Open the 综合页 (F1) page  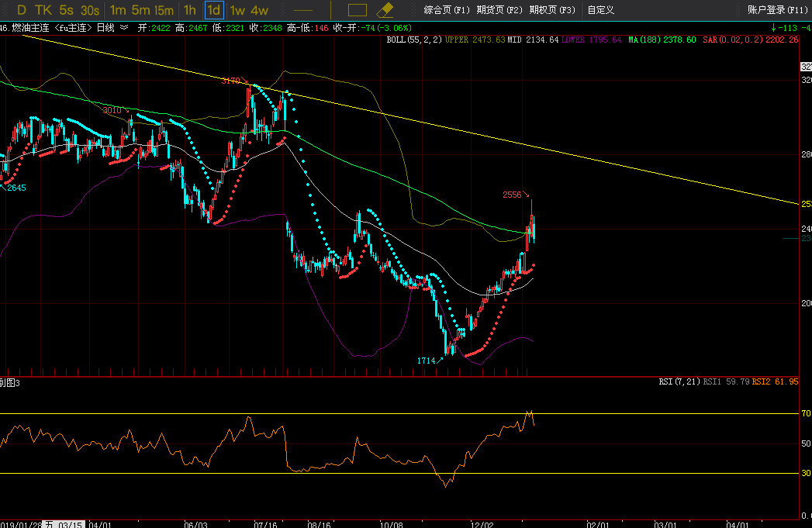pos(447,10)
